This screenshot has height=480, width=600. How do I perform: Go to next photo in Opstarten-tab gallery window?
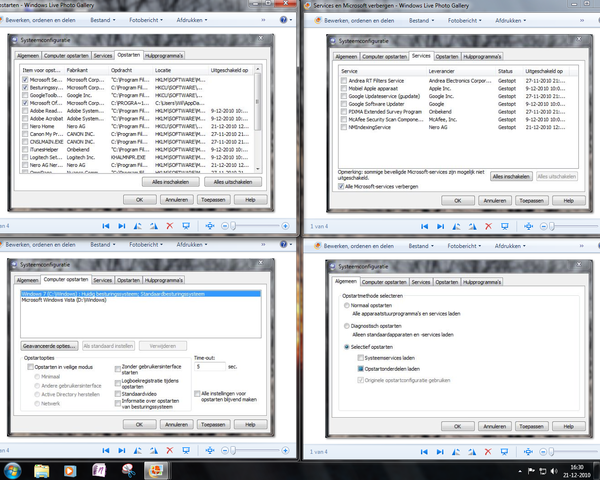[x=122, y=226]
